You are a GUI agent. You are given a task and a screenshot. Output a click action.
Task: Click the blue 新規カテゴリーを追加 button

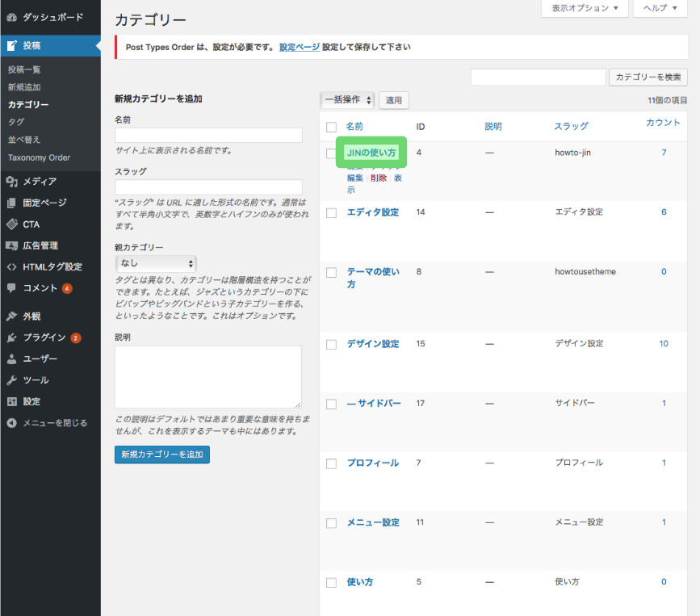coord(162,455)
